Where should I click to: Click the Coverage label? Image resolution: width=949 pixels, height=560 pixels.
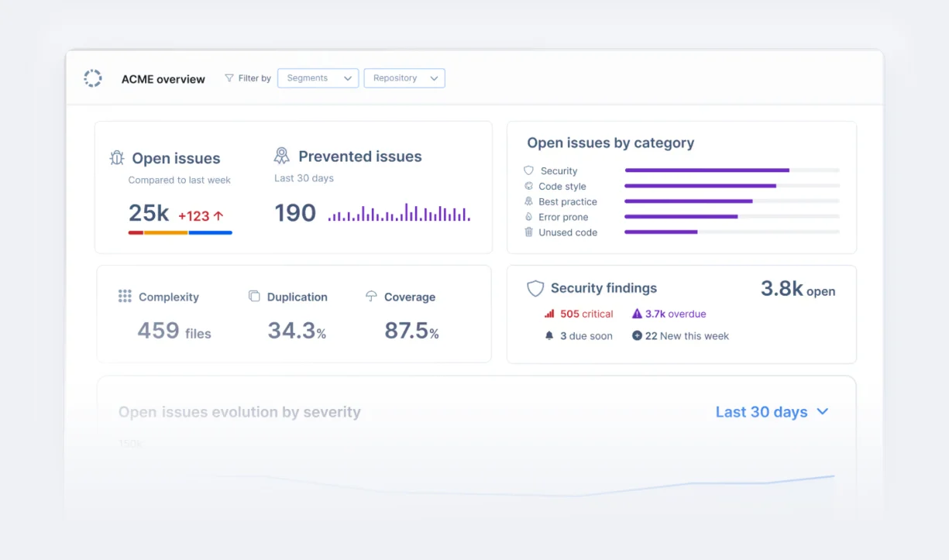pos(410,297)
